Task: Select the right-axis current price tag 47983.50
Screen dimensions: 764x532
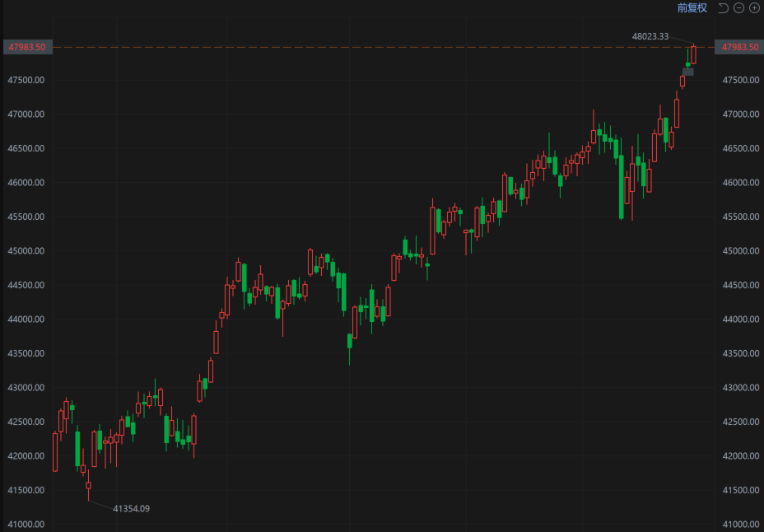Action: click(739, 48)
